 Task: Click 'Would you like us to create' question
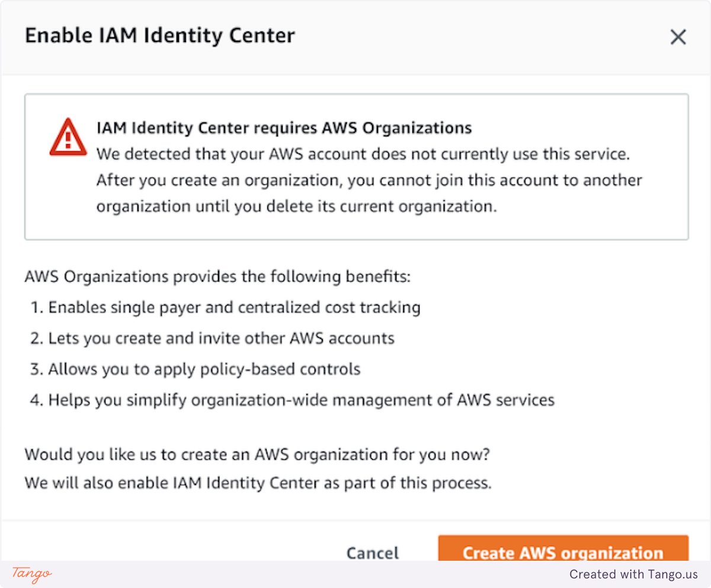pyautogui.click(x=258, y=455)
